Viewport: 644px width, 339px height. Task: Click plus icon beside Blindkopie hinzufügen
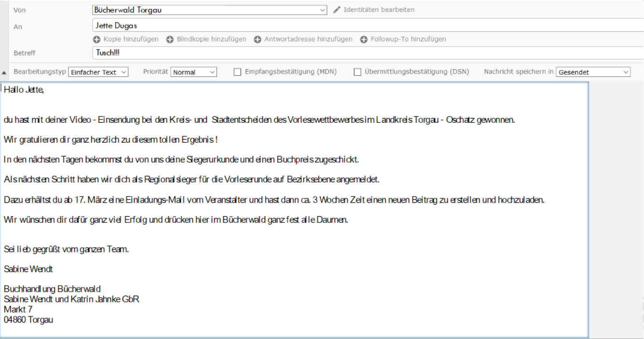click(170, 39)
